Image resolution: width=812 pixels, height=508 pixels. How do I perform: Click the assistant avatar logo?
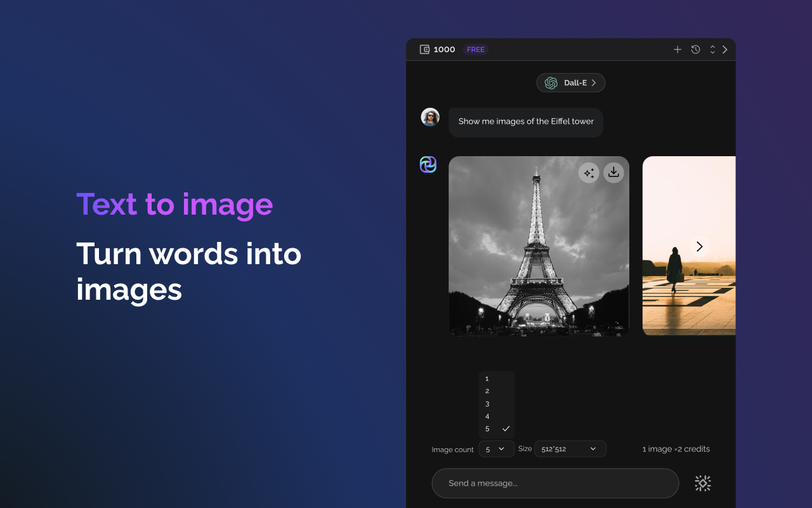pos(429,164)
